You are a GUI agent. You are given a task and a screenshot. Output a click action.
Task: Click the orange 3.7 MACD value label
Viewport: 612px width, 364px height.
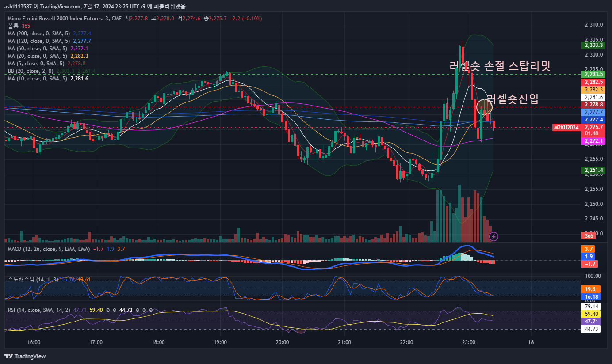(589, 249)
